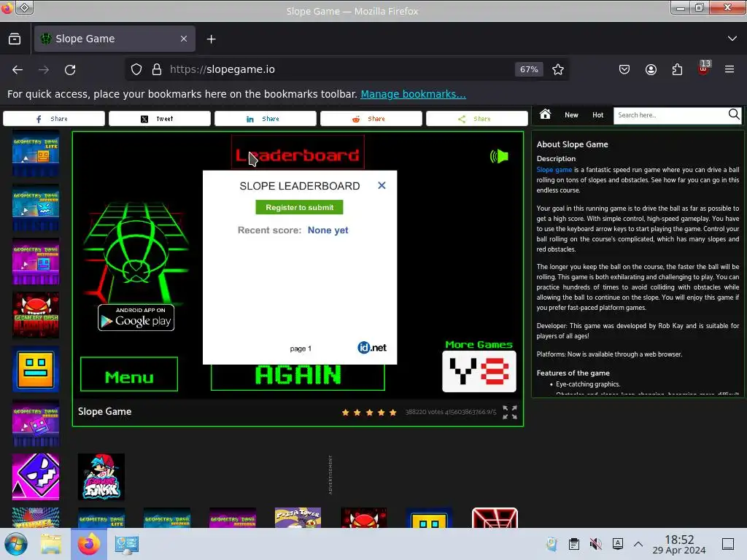Expand hidden system tray icons chevron
The width and height of the screenshot is (747, 560).
tap(638, 544)
